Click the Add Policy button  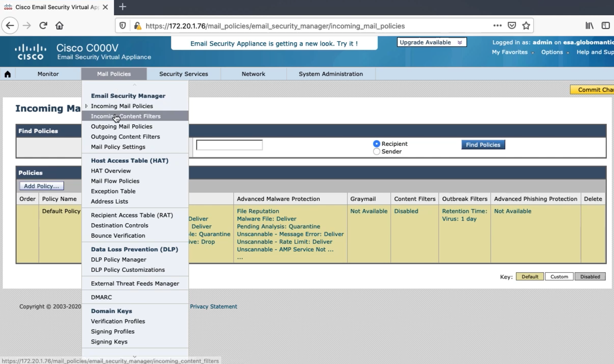pos(42,186)
